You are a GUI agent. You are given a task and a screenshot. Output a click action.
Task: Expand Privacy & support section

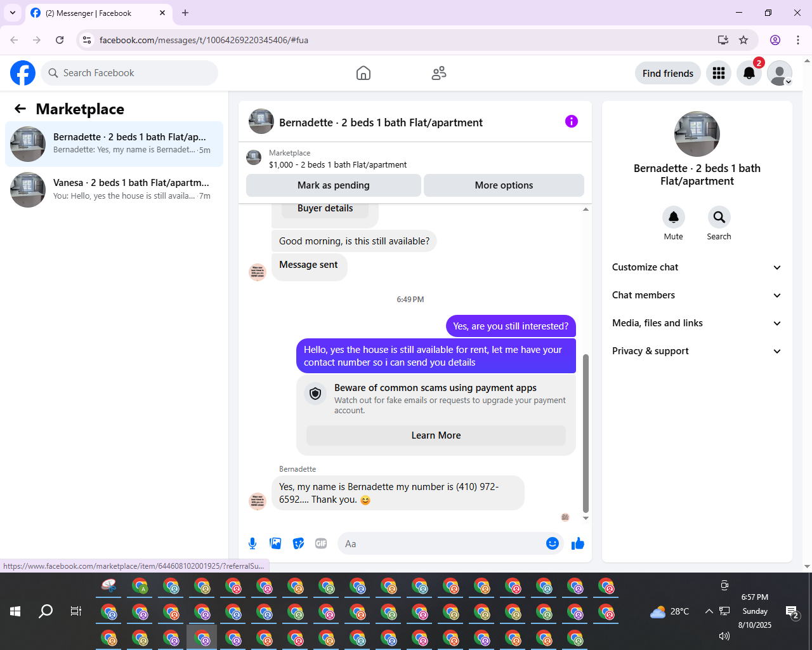697,351
